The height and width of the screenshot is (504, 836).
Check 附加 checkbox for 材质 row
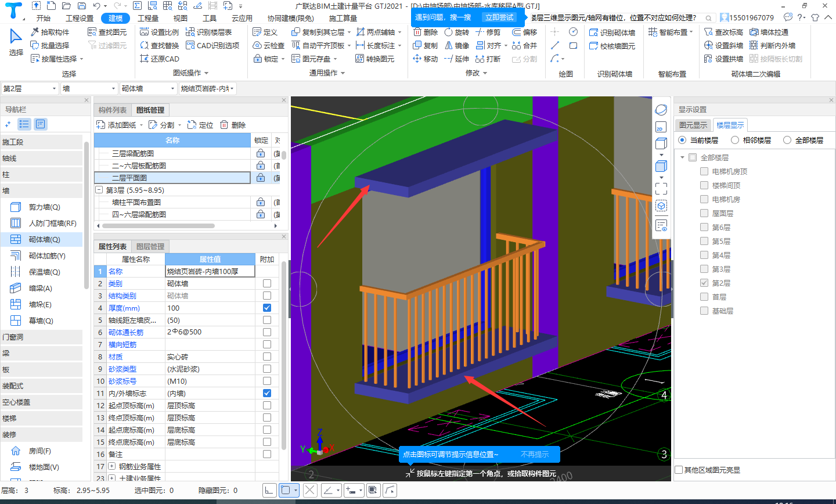tap(267, 357)
